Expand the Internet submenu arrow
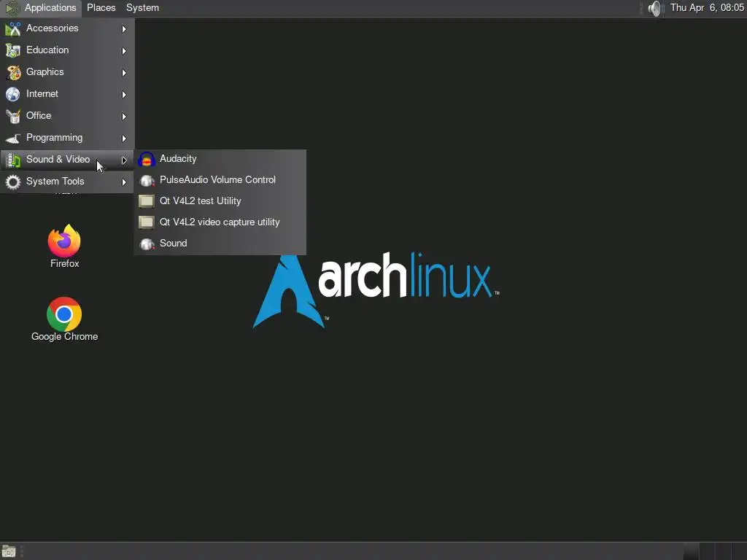This screenshot has height=560, width=747. tap(124, 95)
